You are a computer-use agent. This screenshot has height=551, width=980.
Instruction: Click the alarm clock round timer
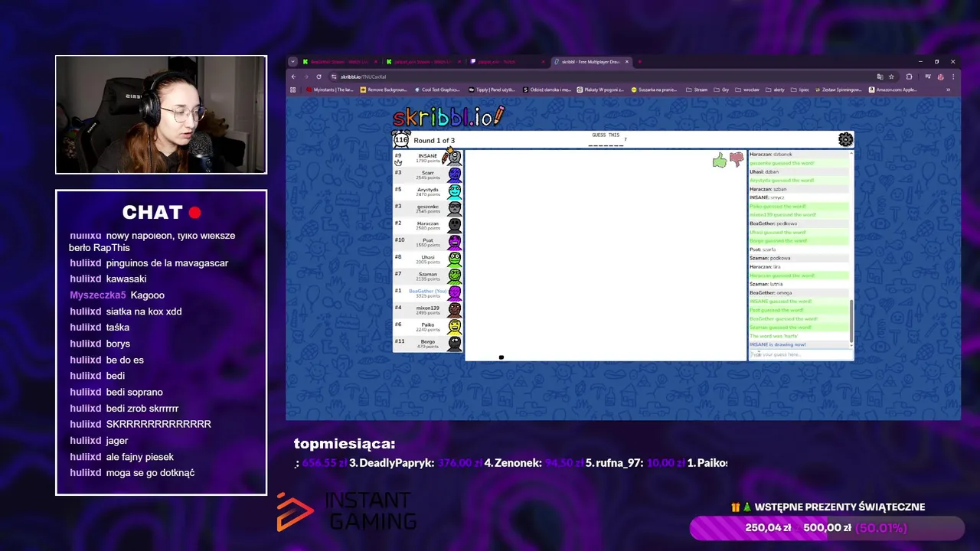point(401,139)
